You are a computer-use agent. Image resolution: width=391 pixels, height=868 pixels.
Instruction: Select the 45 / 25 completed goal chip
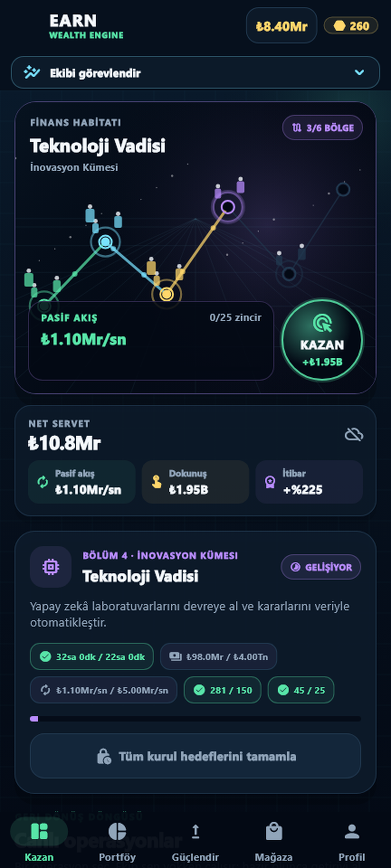[301, 690]
